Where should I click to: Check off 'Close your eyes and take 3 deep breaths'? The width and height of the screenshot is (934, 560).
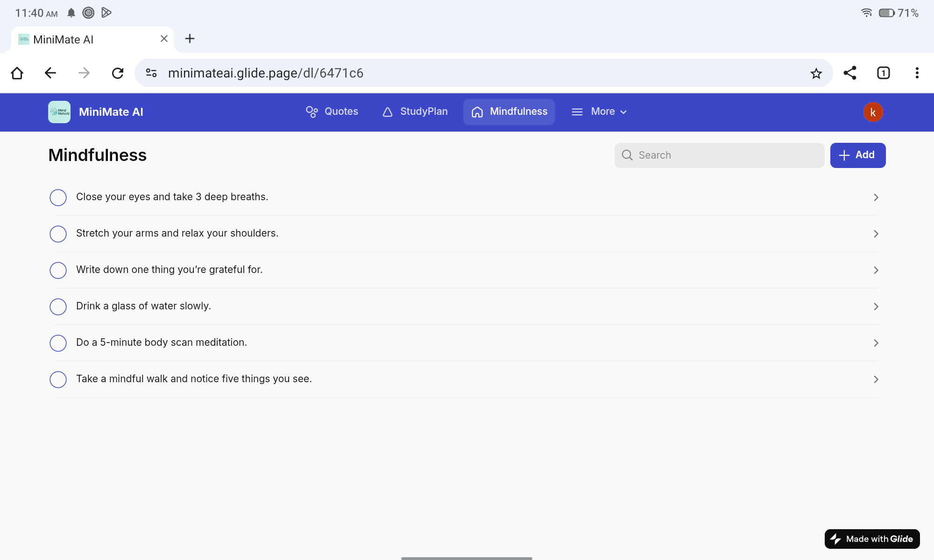click(x=58, y=197)
